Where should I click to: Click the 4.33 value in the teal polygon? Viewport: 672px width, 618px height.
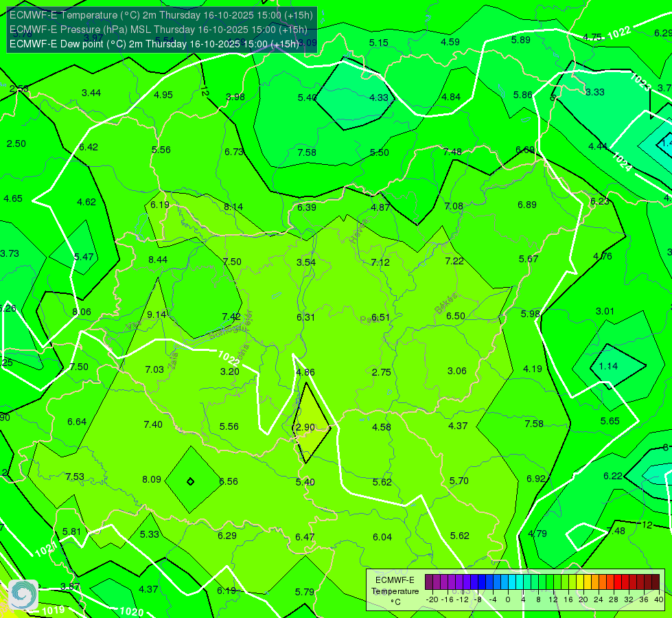[379, 98]
